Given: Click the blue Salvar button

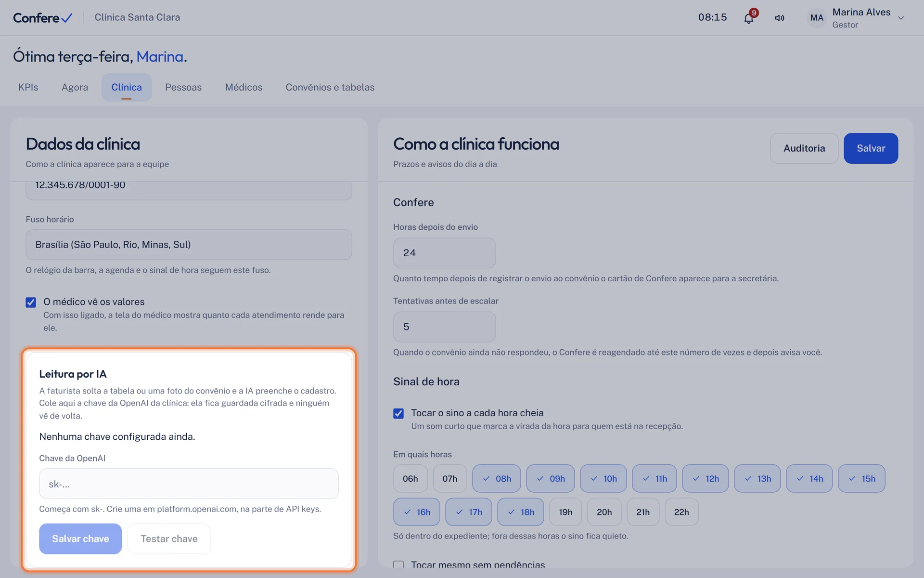Looking at the screenshot, I should [x=871, y=148].
